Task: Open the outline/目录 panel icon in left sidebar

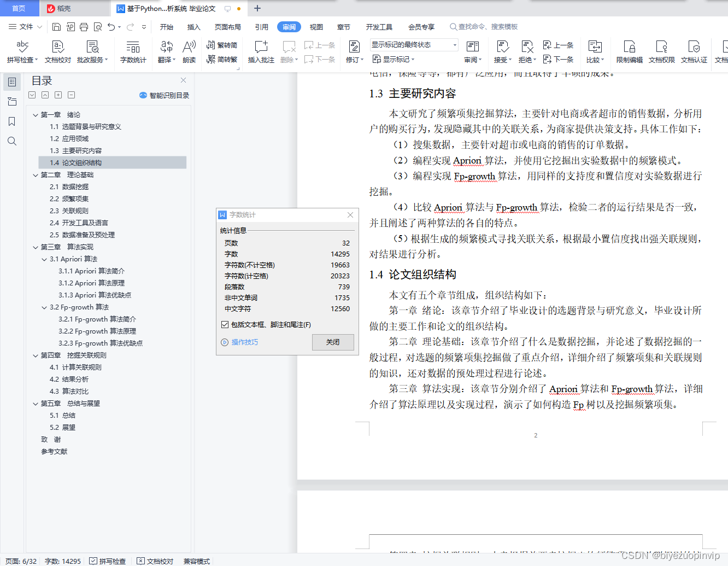Action: click(12, 82)
